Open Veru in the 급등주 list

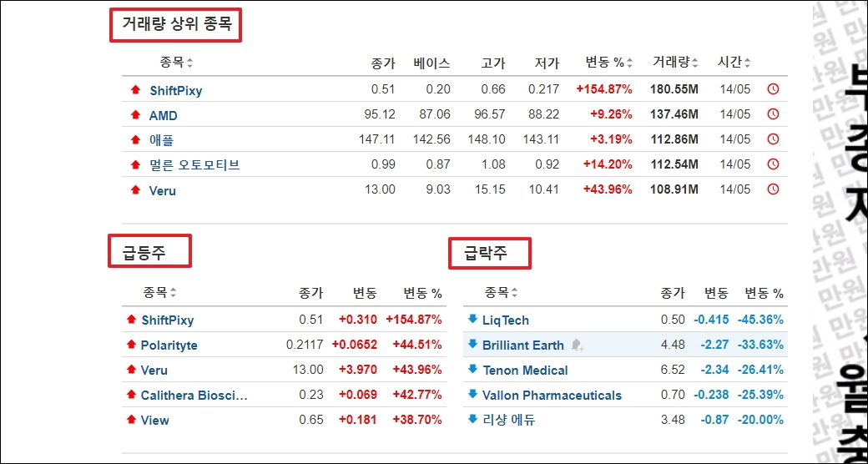click(154, 371)
